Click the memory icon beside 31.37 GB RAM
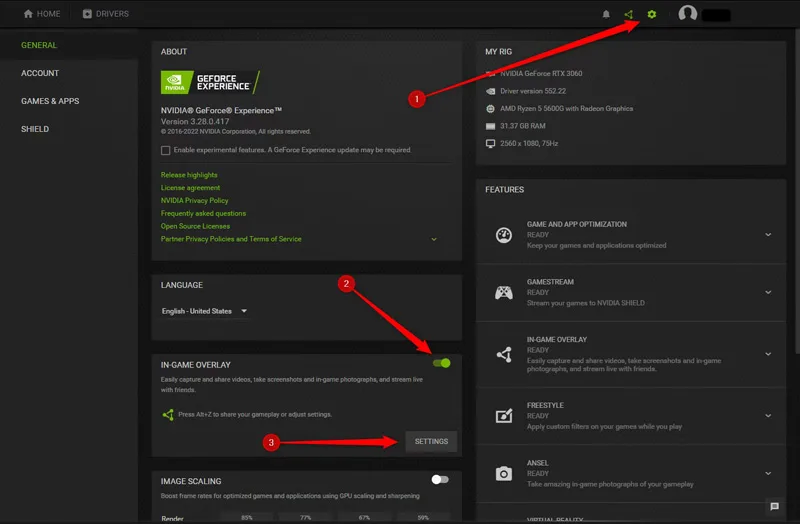The height and width of the screenshot is (524, 800). (490, 126)
